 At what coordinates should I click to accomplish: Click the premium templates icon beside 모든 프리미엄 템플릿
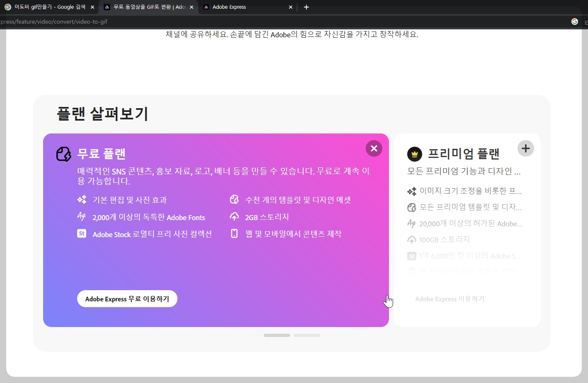[x=412, y=207]
